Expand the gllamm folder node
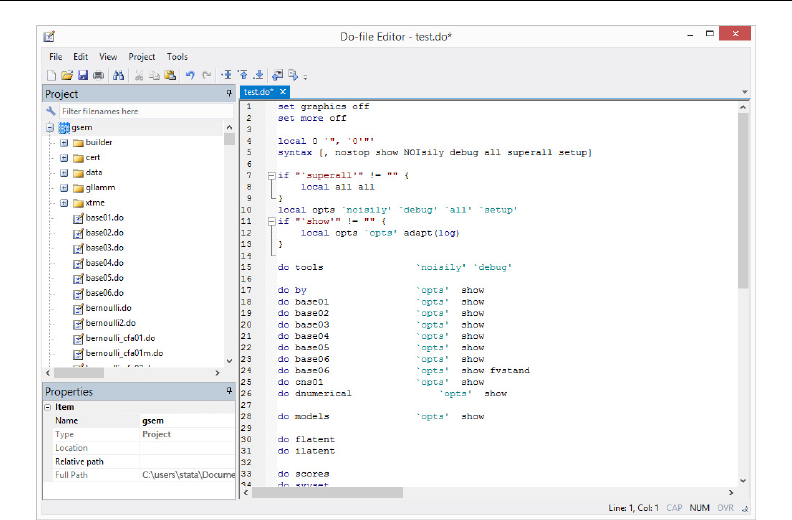Viewport: 792px width, 520px height. coord(64,188)
